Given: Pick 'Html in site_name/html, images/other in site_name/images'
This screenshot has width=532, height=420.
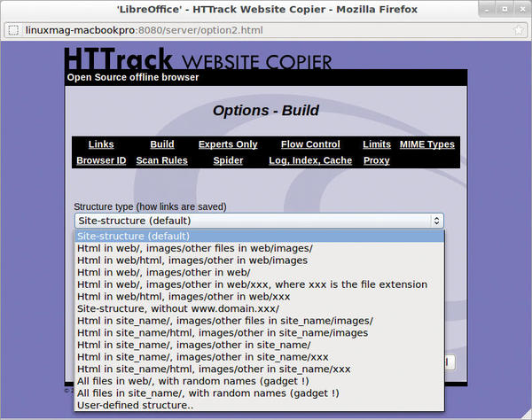Looking at the screenshot, I should coord(259,333).
